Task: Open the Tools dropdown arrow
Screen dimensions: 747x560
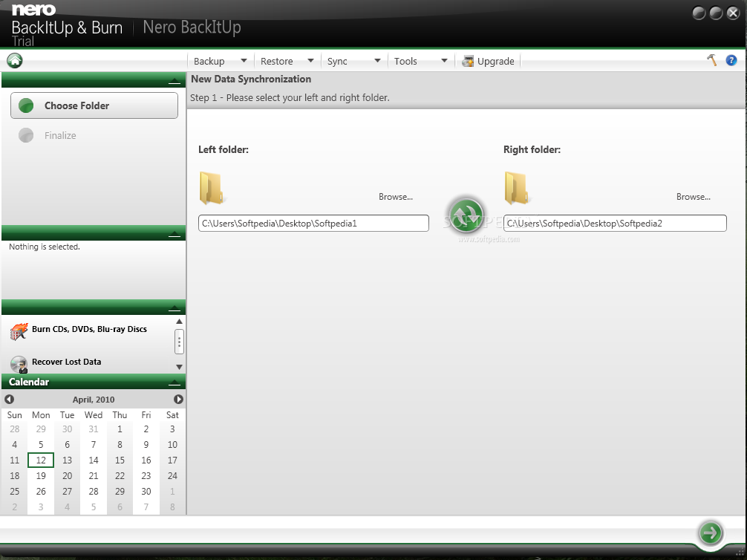Action: coord(444,60)
